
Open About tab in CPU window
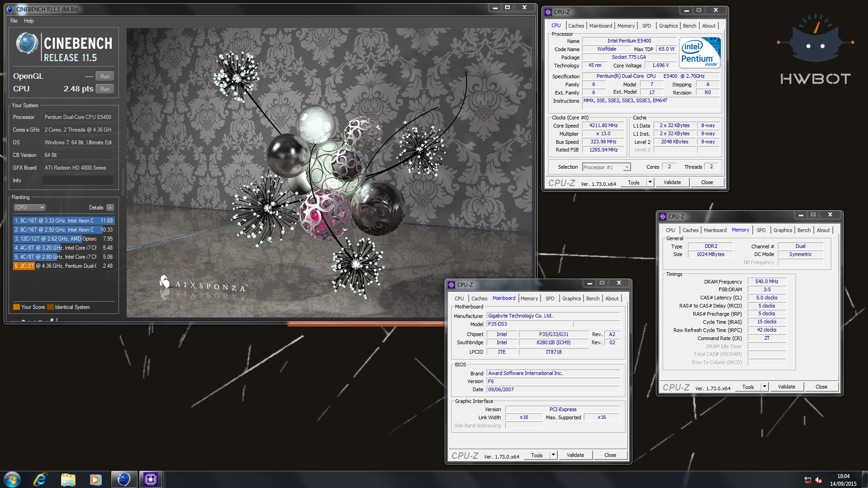(709, 26)
